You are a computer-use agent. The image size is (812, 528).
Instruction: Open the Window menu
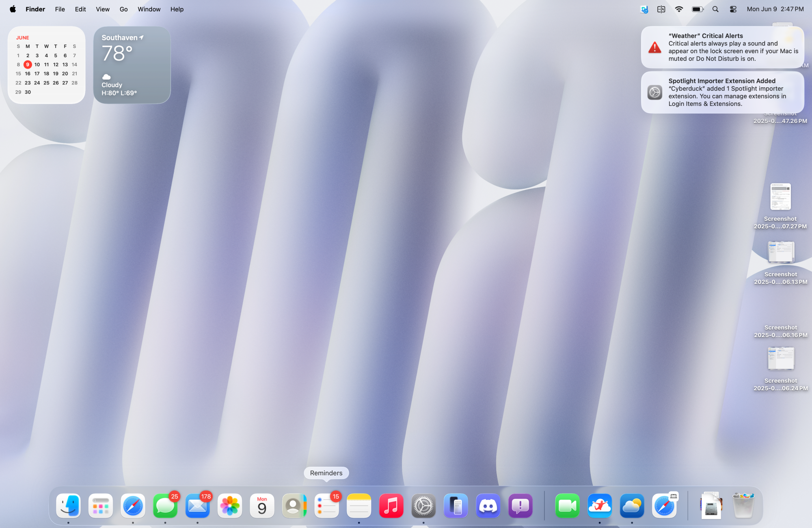coord(149,9)
